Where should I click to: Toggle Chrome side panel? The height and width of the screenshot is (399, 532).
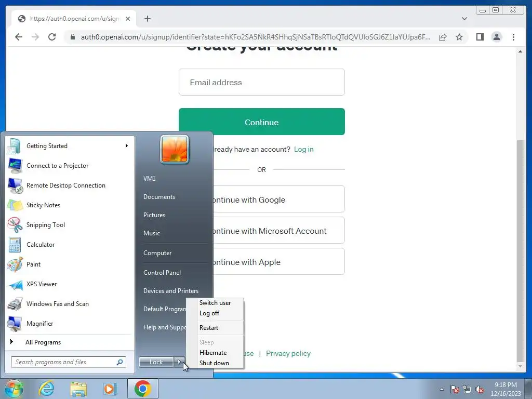coord(480,37)
